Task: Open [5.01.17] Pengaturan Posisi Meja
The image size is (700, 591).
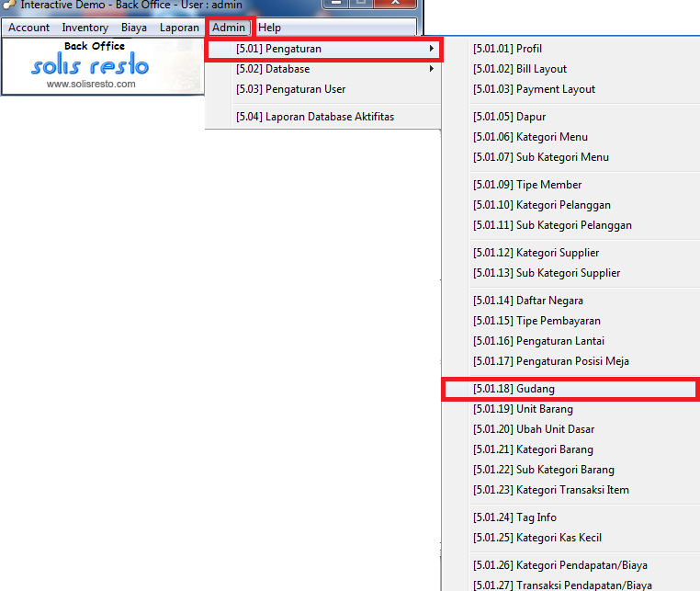Action: (550, 361)
